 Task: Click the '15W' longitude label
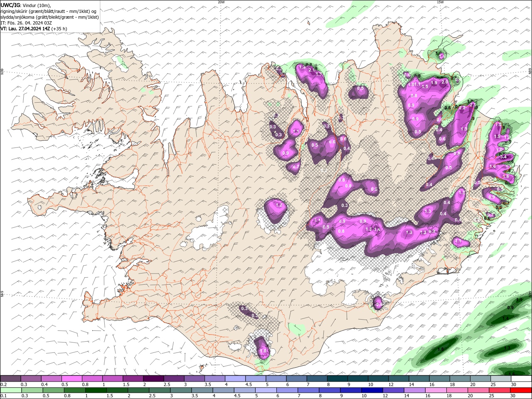coord(440,2)
